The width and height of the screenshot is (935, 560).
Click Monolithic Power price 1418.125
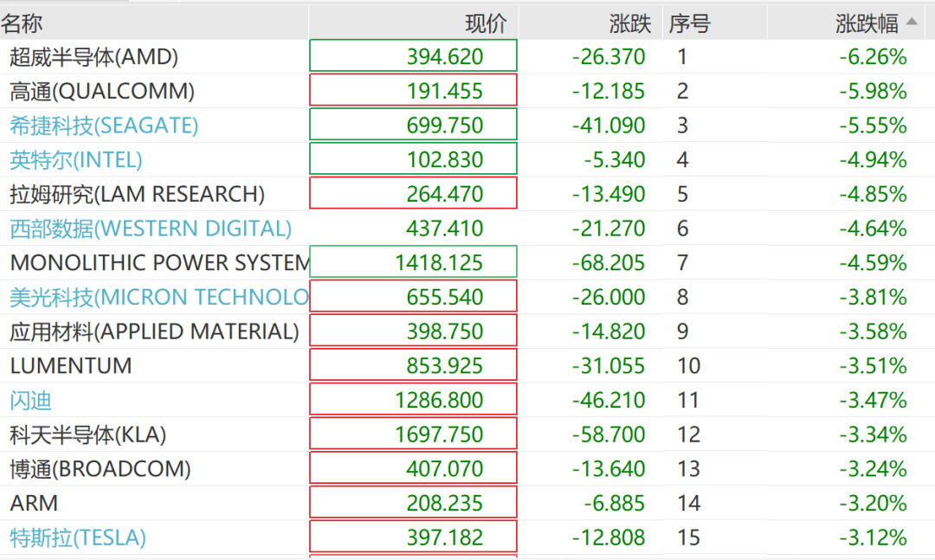(x=439, y=262)
